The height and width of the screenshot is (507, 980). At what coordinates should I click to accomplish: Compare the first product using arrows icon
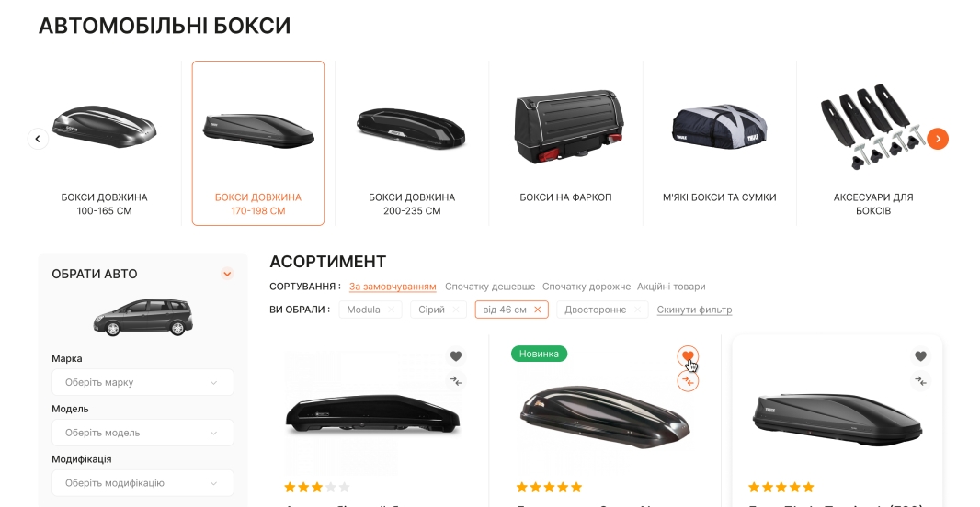pyautogui.click(x=456, y=381)
